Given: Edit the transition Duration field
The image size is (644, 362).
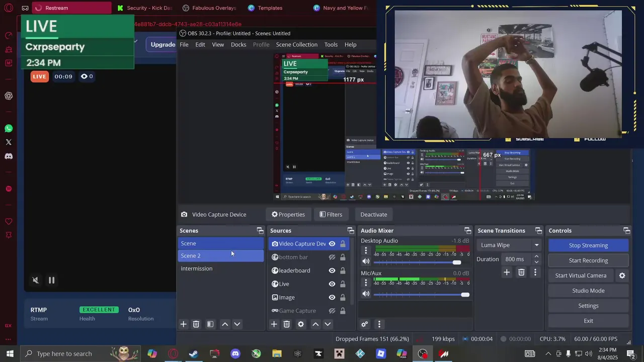Looking at the screenshot, I should [517, 259].
